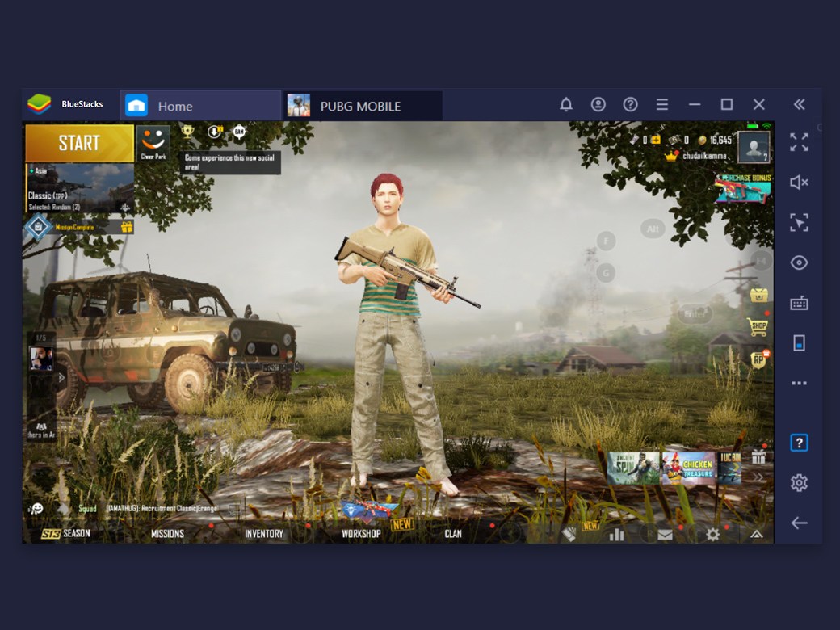Show more sidebar tools ellipsis
Viewport: 840px width, 630px height.
coord(799,383)
